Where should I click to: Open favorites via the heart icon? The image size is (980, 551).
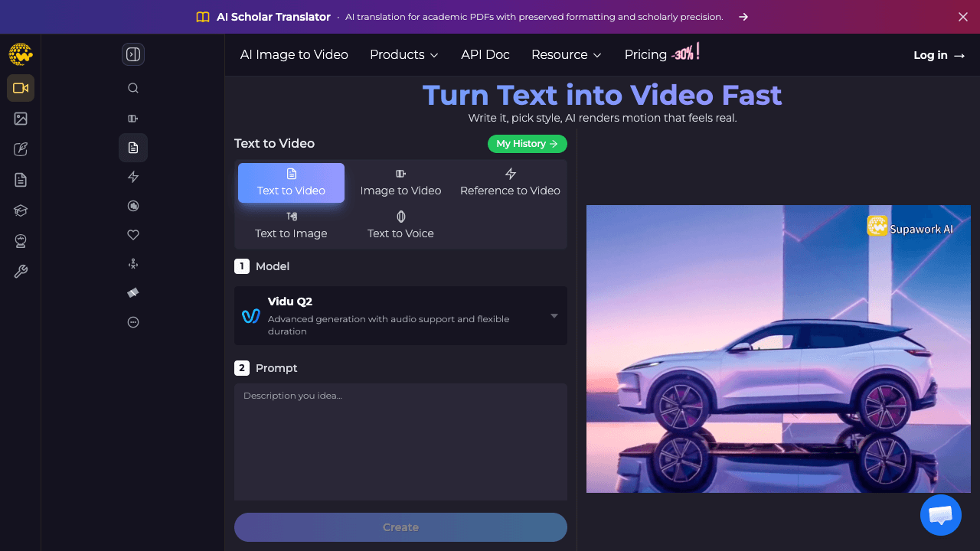132,235
